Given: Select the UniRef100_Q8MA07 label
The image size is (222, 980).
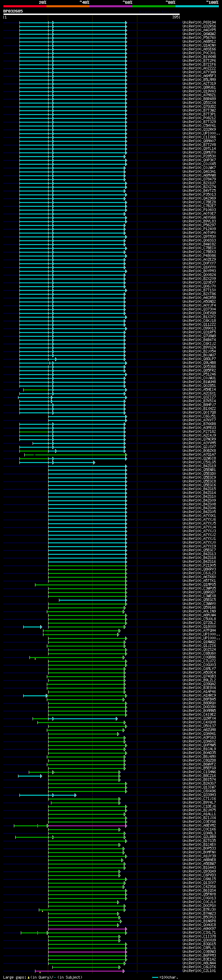Looking at the screenshot, I should [x=199, y=141].
